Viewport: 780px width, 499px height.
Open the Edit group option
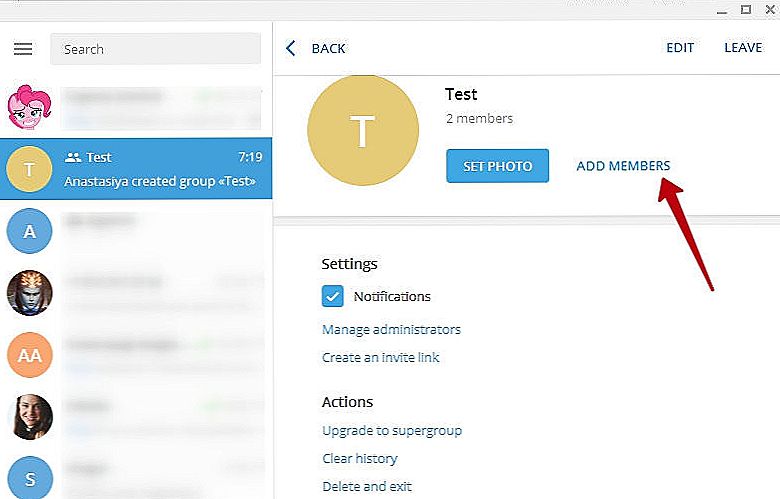pos(681,48)
